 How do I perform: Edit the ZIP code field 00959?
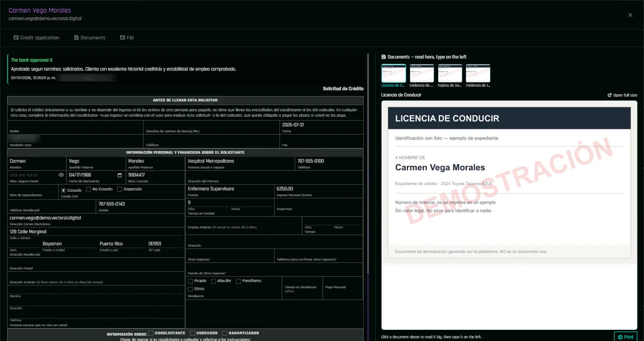(x=165, y=243)
